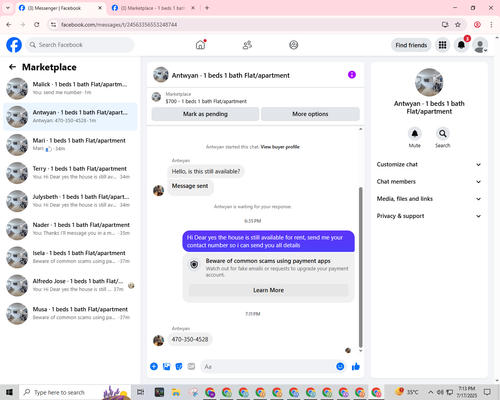The image size is (500, 400).
Task: Click the Windows taskbar search box
Action: [x=75, y=392]
